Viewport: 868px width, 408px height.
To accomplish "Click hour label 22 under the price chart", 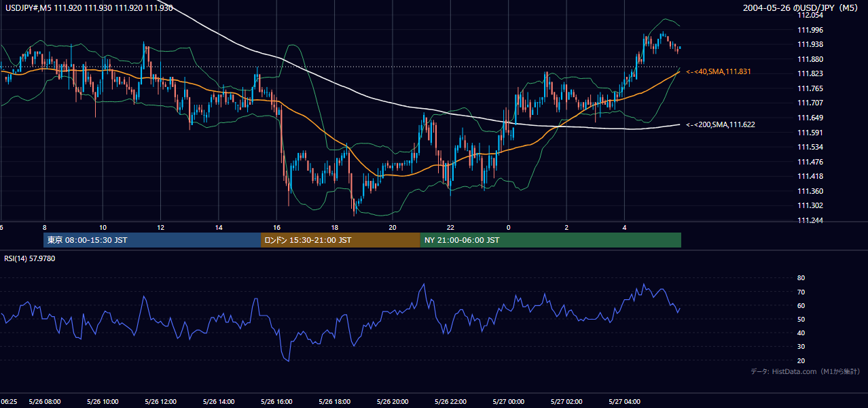I will (450, 227).
